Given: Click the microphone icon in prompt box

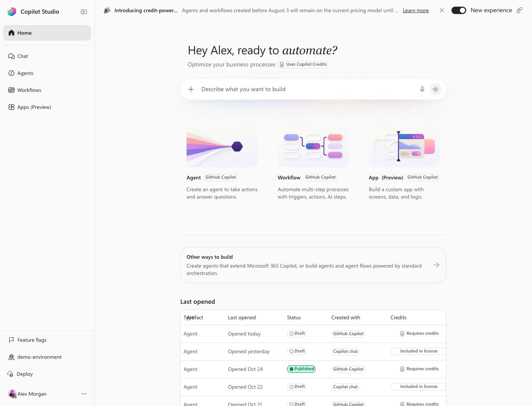Looking at the screenshot, I should tap(422, 89).
